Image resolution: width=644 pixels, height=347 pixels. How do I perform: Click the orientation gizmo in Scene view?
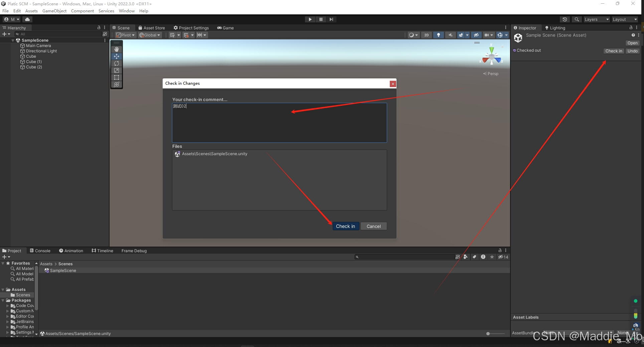[x=491, y=57]
